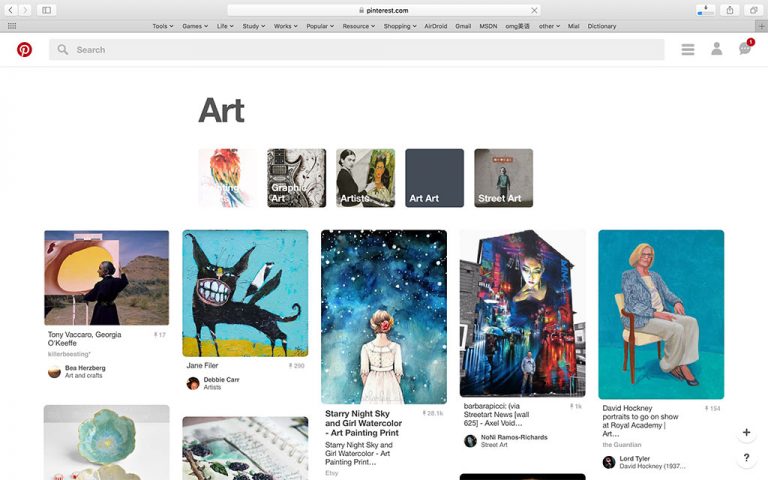This screenshot has height=480, width=768.
Task: Toggle the Safari sidebar icon
Action: (47, 10)
